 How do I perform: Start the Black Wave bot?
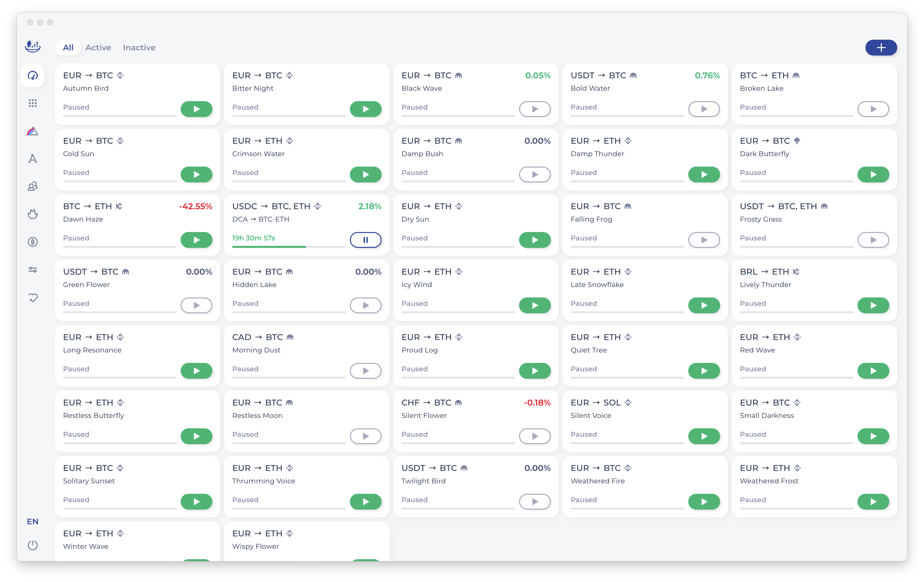[x=534, y=109]
